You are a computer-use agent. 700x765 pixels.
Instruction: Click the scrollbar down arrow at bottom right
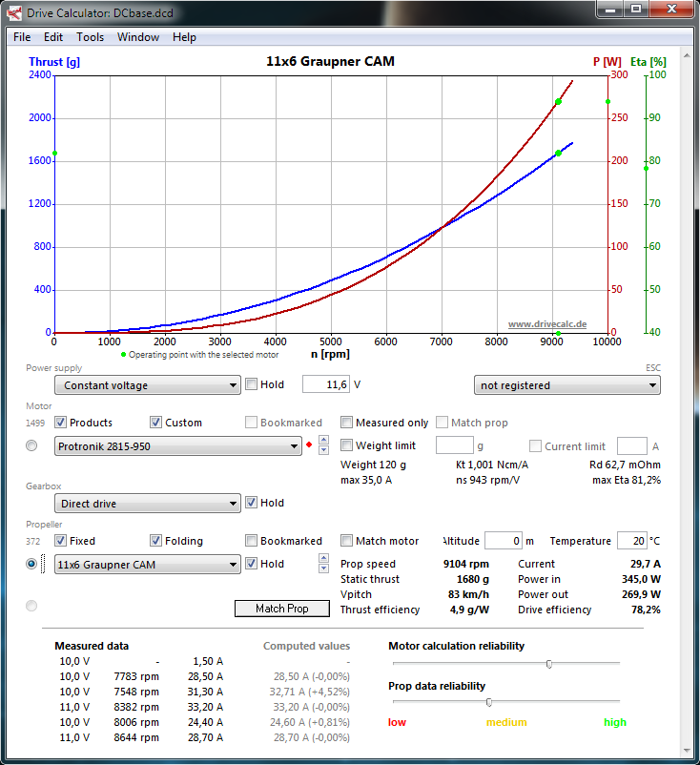(687, 751)
